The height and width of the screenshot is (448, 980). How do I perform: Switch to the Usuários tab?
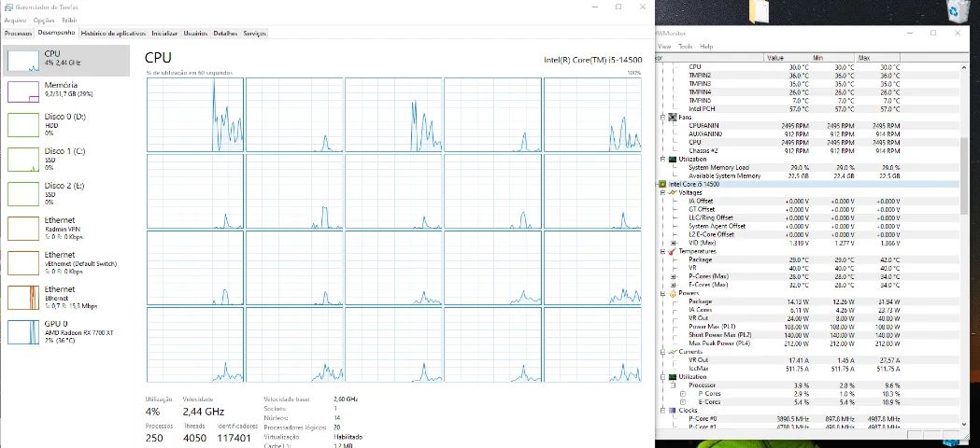(x=195, y=33)
